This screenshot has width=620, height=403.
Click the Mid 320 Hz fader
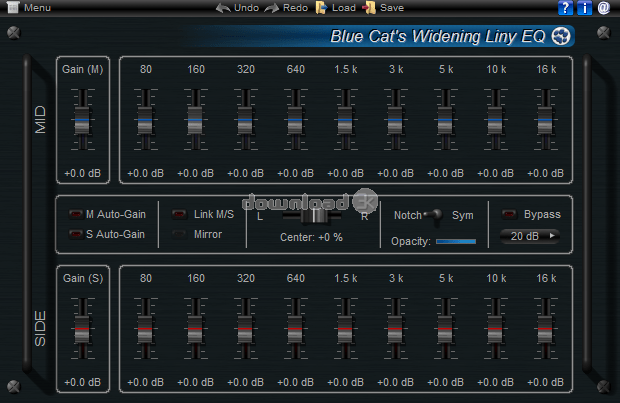[245, 120]
